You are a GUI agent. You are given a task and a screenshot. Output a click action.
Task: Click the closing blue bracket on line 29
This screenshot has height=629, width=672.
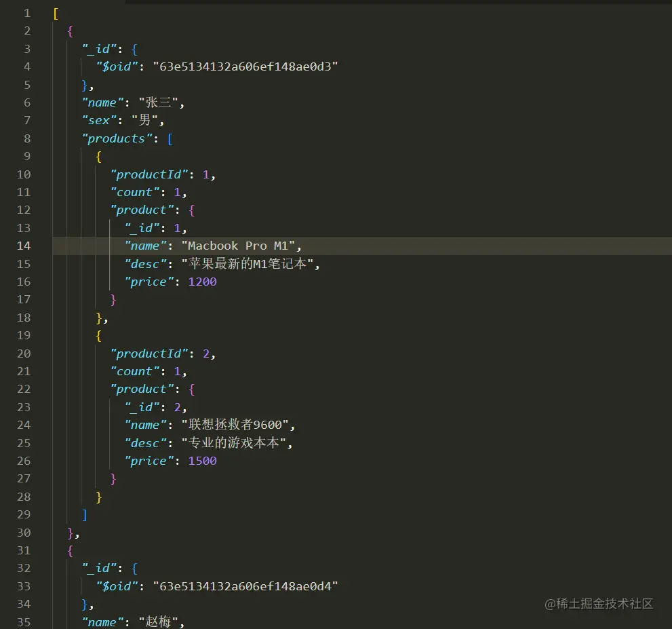(x=85, y=515)
